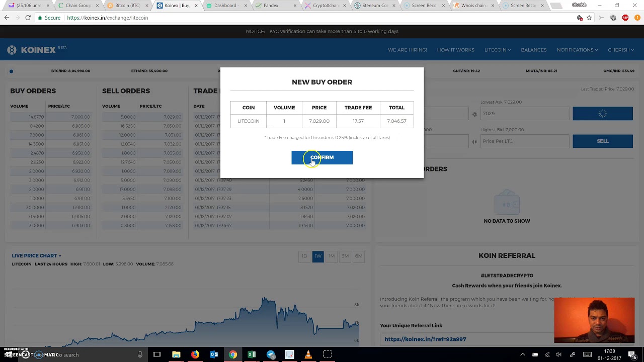Click the AdBlock Plus extension icon

click(x=625, y=18)
